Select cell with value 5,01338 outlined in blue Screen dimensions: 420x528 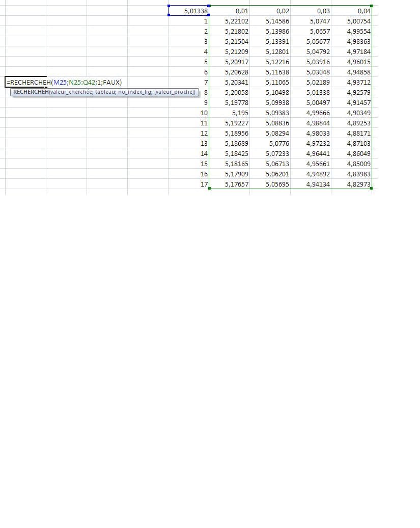(x=189, y=11)
